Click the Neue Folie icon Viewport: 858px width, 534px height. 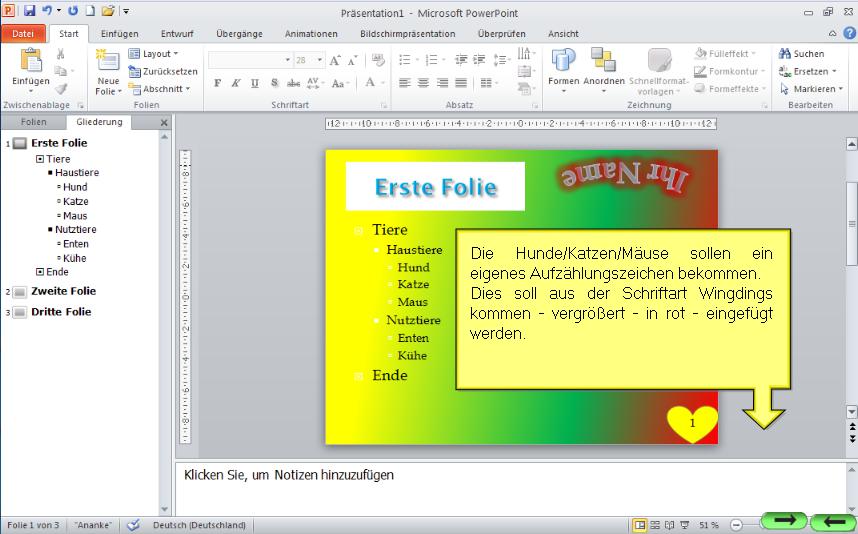tap(107, 62)
